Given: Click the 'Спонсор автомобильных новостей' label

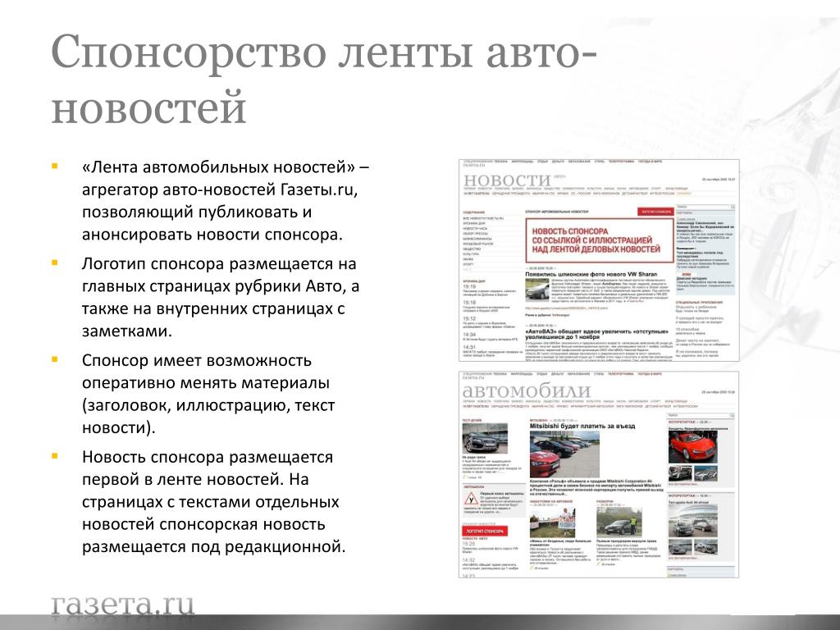Looking at the screenshot, I should click(557, 212).
